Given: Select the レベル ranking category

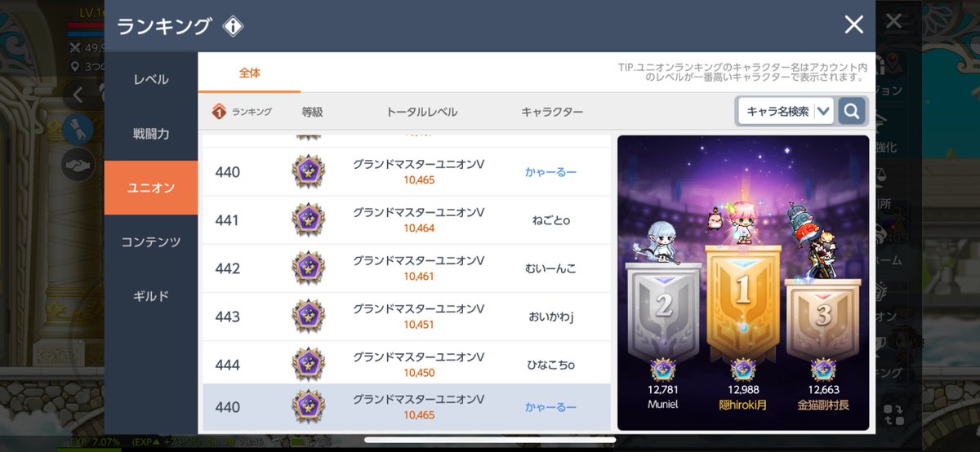Looking at the screenshot, I should coord(151,80).
